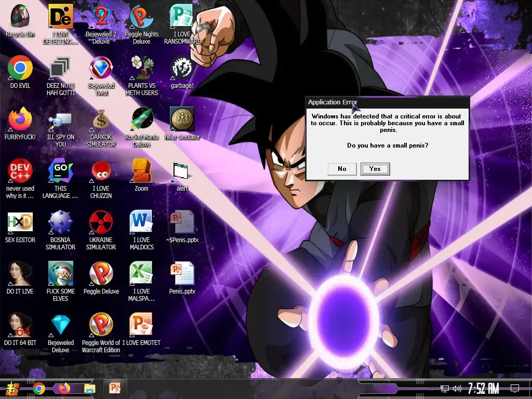Open the Start menu from the taskbar
The image size is (532, 399).
(x=12, y=389)
